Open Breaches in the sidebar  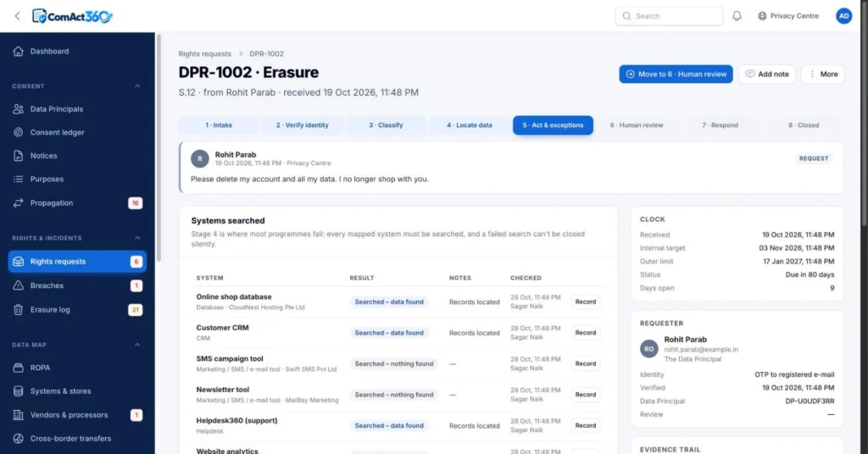(x=77, y=285)
